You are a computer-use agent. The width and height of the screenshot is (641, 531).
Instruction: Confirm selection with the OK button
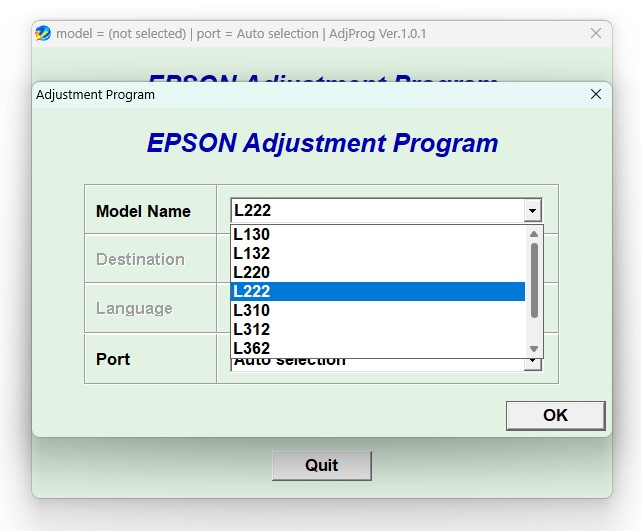(x=556, y=415)
